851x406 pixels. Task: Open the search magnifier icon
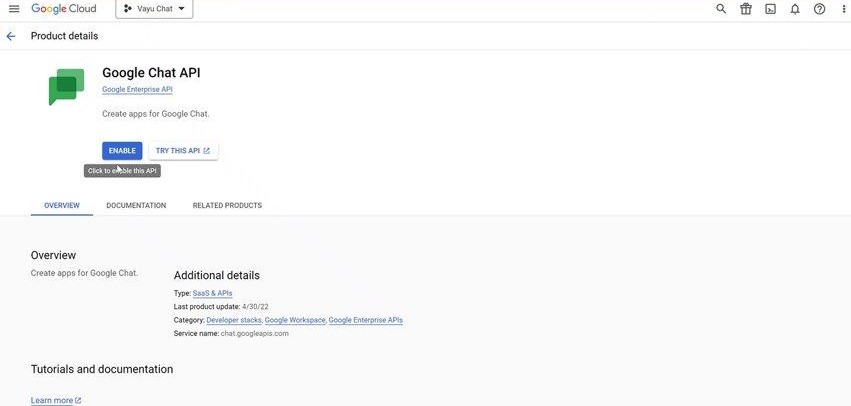pyautogui.click(x=721, y=9)
